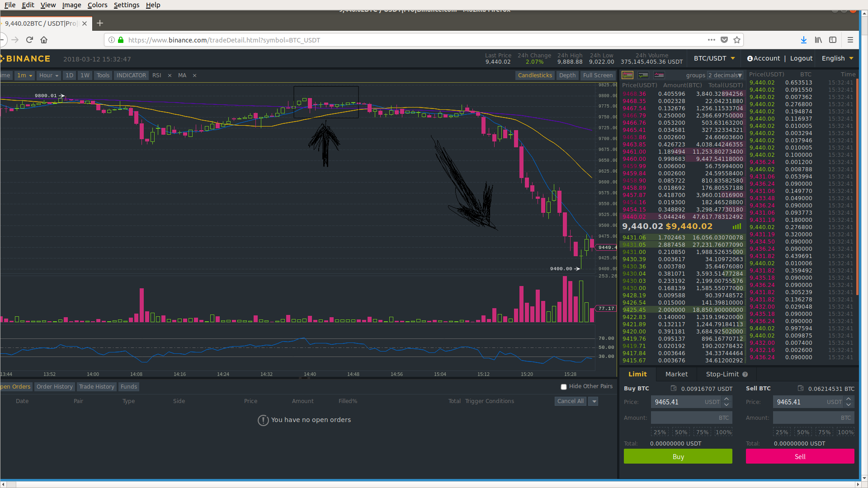
Task: Click the Stop-Limit help question mark
Action: coord(745,374)
